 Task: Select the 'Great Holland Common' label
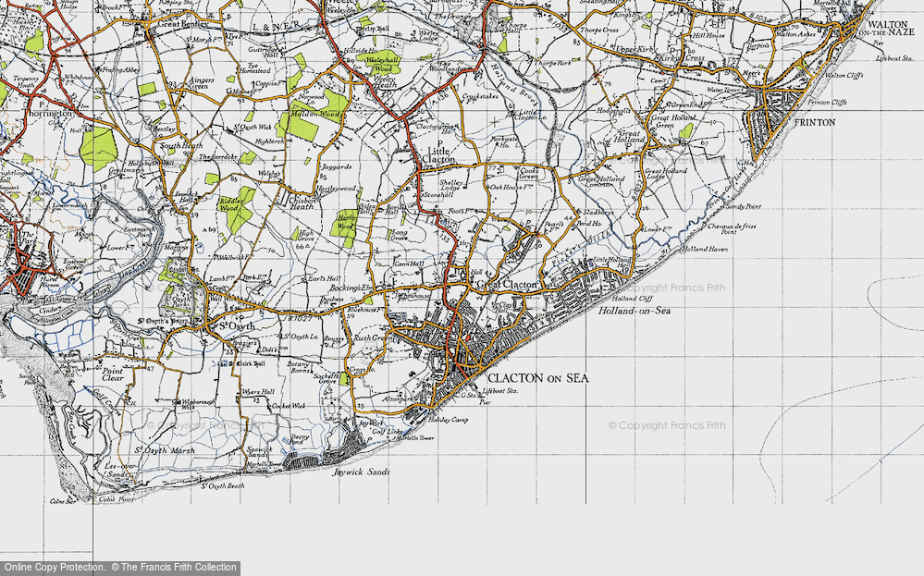coord(601,182)
